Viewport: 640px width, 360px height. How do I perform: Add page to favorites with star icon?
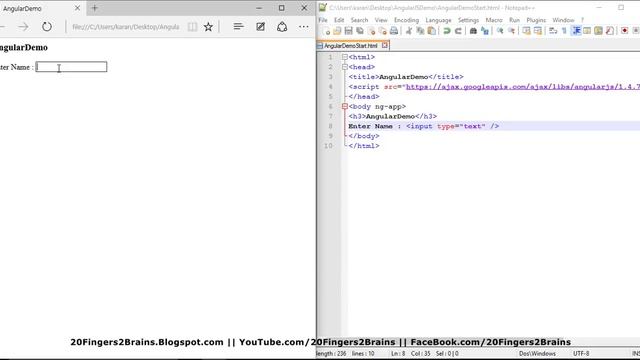(208, 27)
